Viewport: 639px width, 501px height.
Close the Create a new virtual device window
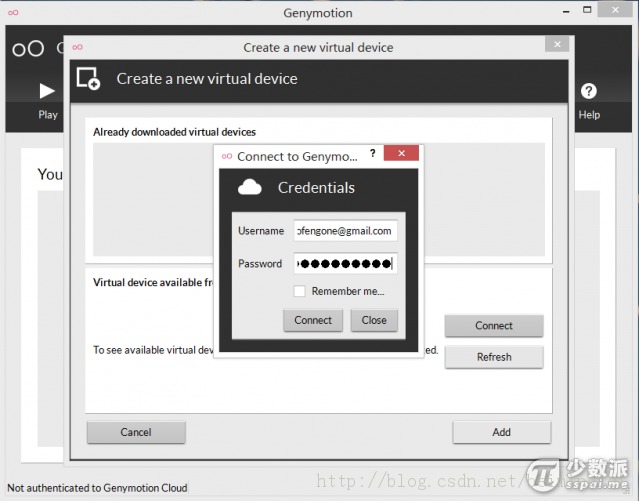[x=557, y=44]
